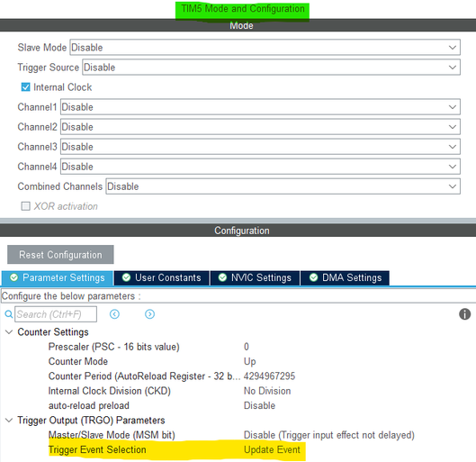Image resolution: width=476 pixels, height=462 pixels.
Task: Expand the Combined Channels dropdown
Action: click(283, 186)
